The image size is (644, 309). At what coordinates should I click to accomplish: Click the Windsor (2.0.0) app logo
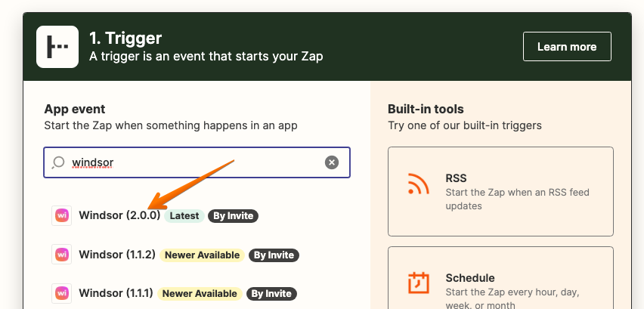[x=62, y=215]
